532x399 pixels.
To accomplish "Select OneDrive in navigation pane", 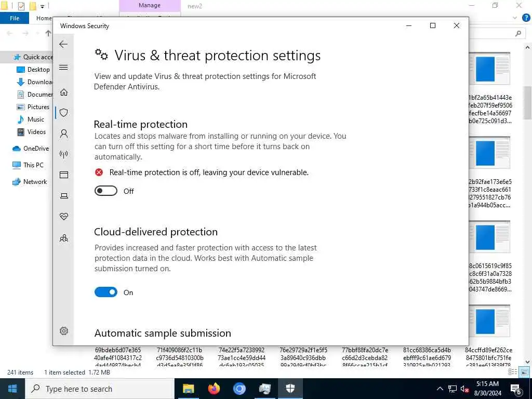I will pos(31,149).
